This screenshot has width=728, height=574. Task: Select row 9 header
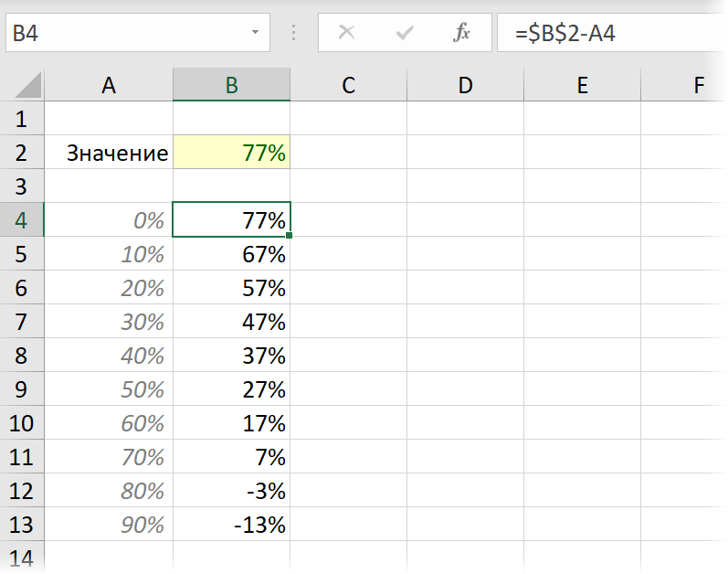pyautogui.click(x=22, y=388)
